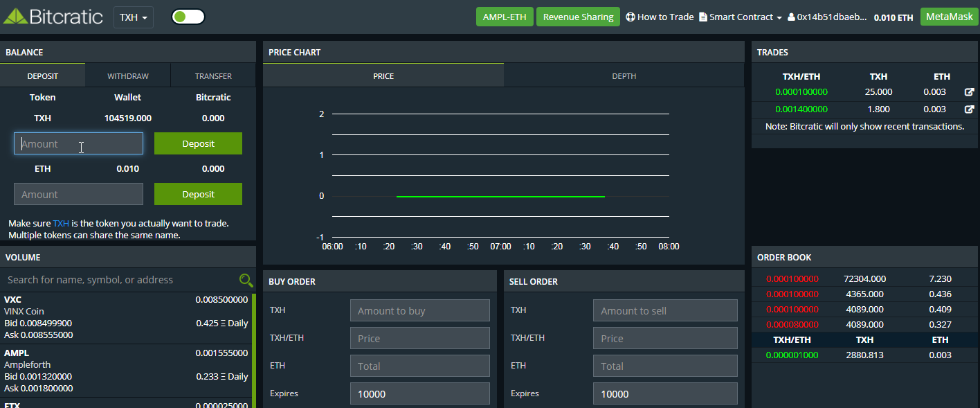Click the TXH link in the warning note
Image resolution: width=980 pixels, height=408 pixels.
pyautogui.click(x=61, y=223)
